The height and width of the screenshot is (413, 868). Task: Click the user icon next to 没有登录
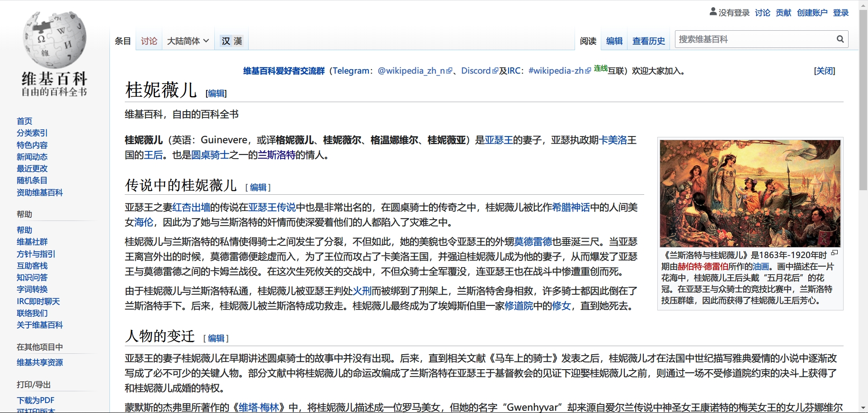click(713, 12)
